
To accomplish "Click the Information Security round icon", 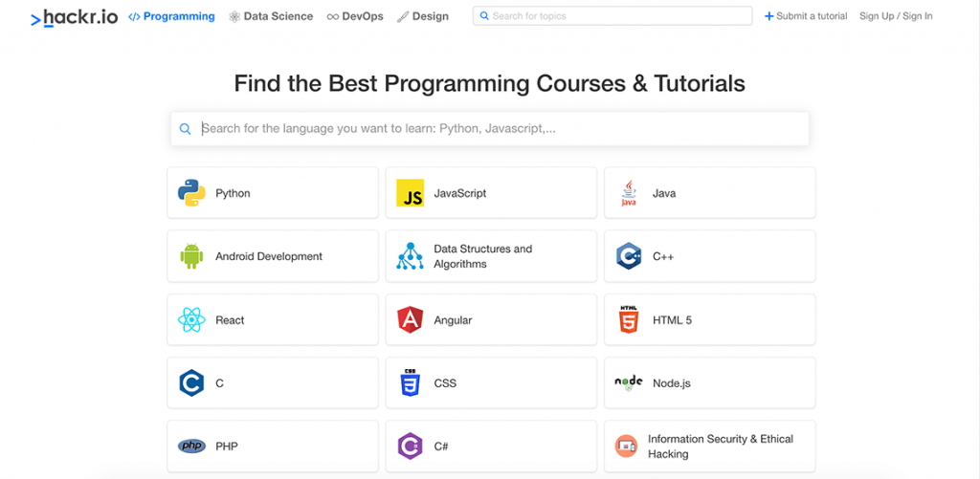I will coord(626,446).
